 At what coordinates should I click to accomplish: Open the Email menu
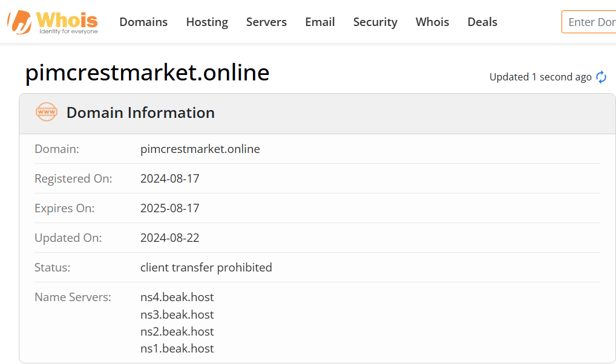[x=319, y=22]
